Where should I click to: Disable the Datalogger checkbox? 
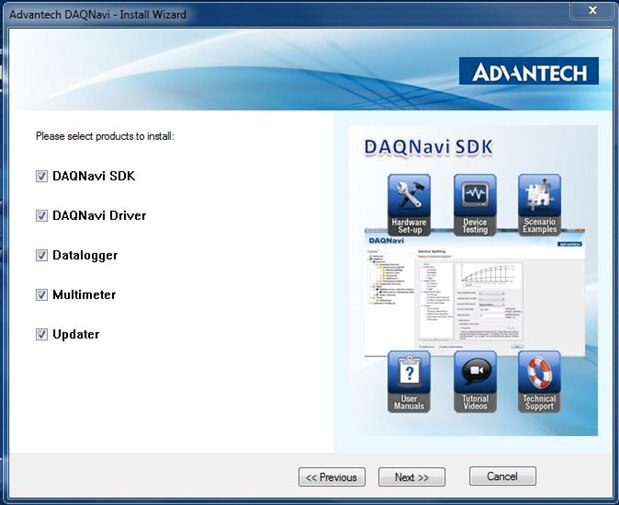42,255
